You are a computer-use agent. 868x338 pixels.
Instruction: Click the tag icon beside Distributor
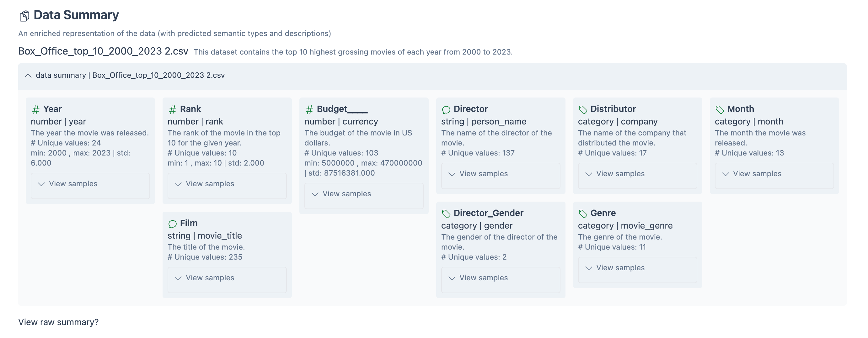click(583, 109)
